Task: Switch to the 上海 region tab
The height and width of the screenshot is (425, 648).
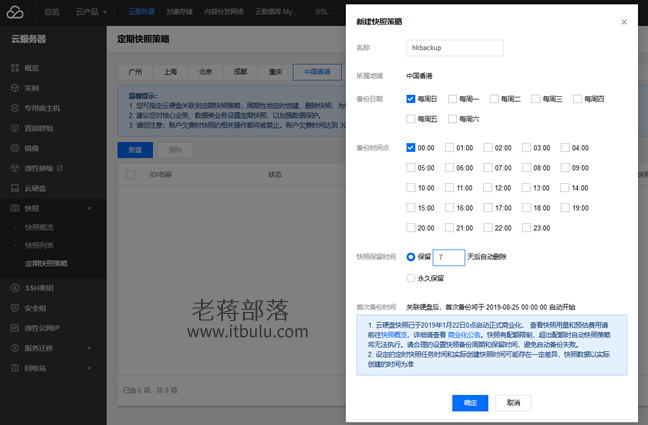Action: coord(170,72)
